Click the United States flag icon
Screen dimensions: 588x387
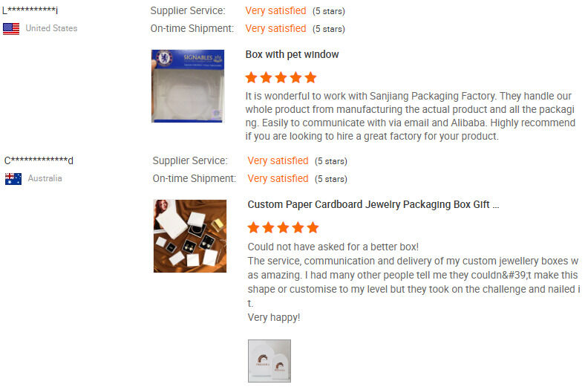pyautogui.click(x=11, y=29)
